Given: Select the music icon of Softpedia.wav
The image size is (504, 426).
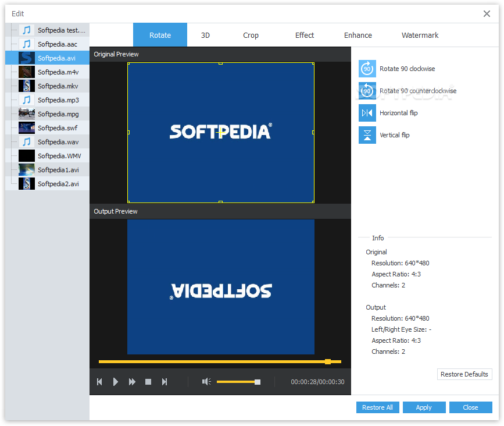Looking at the screenshot, I should pyautogui.click(x=27, y=141).
